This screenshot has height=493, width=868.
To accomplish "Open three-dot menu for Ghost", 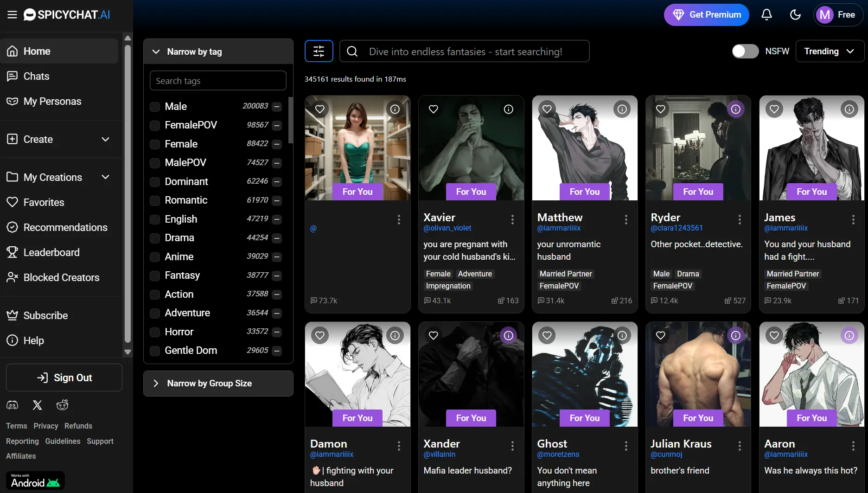I will [x=626, y=446].
